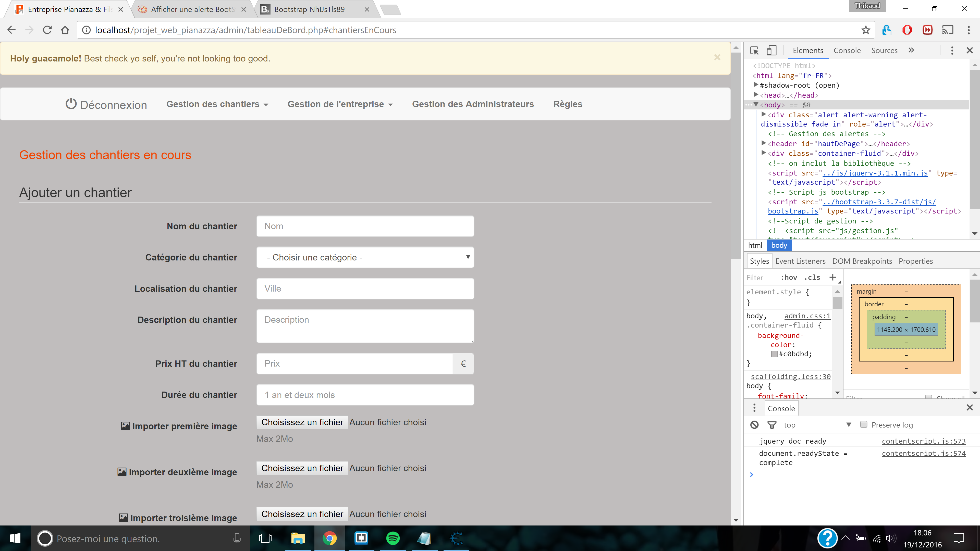Select the inspect element tool in DevTools
The image size is (980, 551).
point(754,50)
